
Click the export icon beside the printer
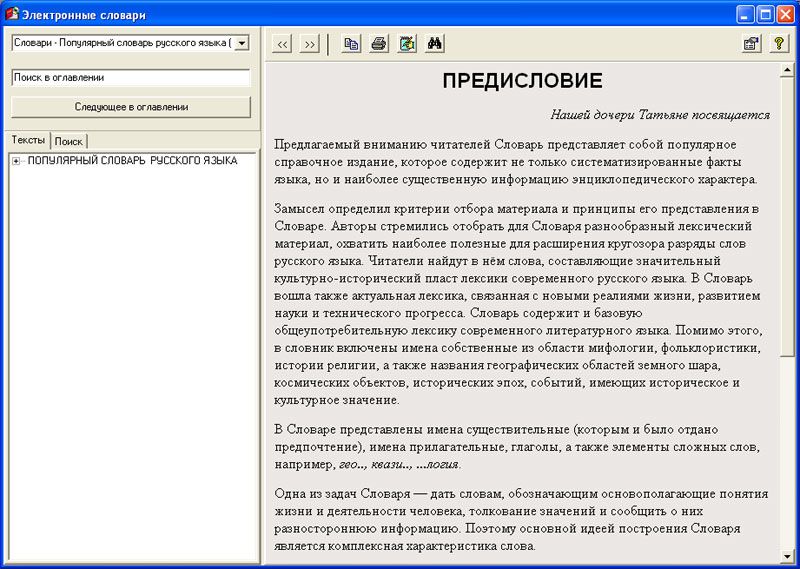[406, 44]
